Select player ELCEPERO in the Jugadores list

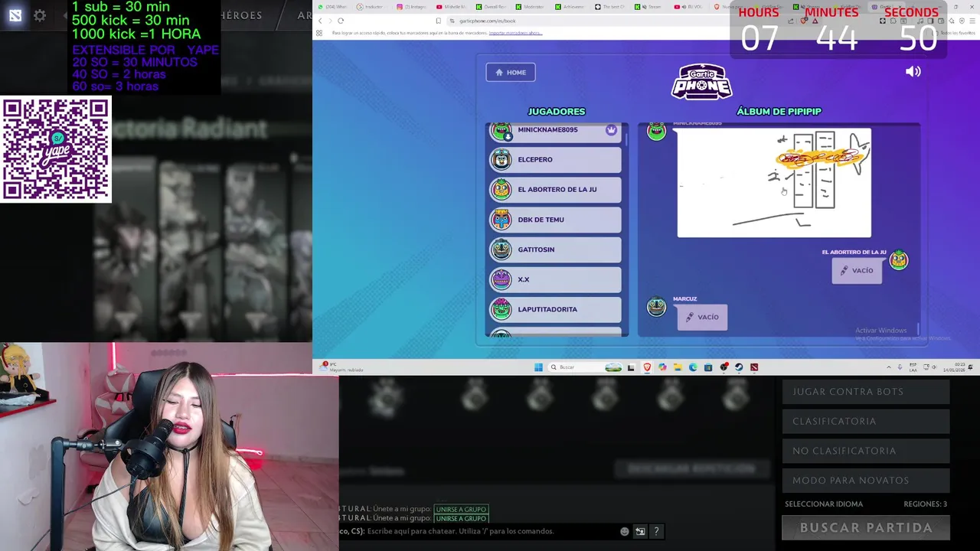tap(556, 159)
